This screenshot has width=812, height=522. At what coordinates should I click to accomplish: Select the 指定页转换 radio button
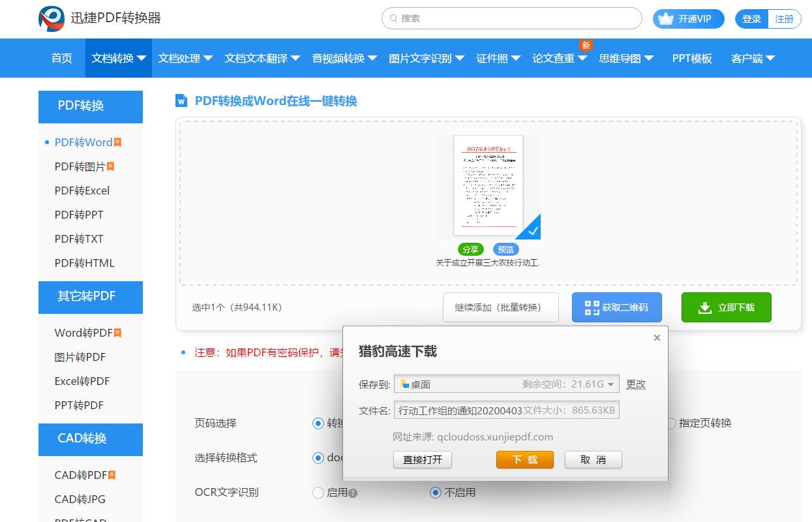673,423
